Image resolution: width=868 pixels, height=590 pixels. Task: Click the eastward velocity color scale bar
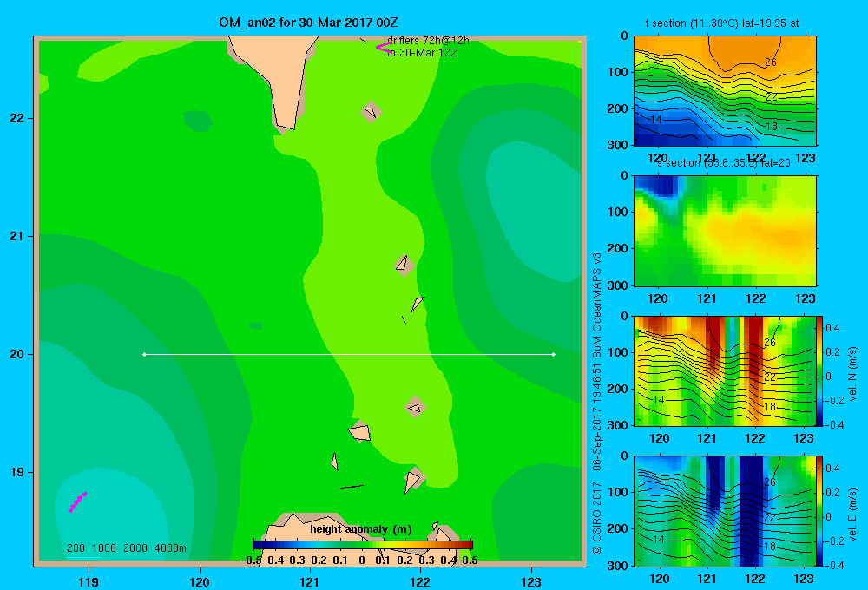tap(820, 511)
